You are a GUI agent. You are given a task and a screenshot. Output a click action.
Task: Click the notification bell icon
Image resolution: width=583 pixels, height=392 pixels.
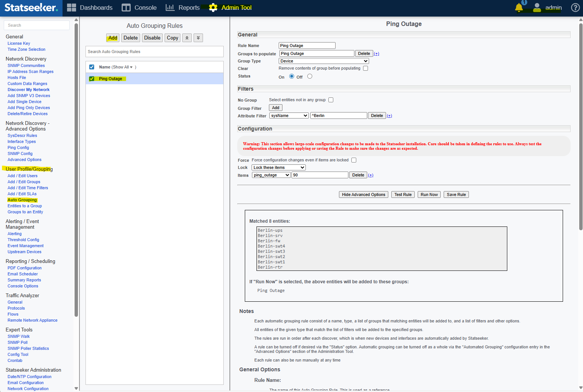(x=519, y=8)
